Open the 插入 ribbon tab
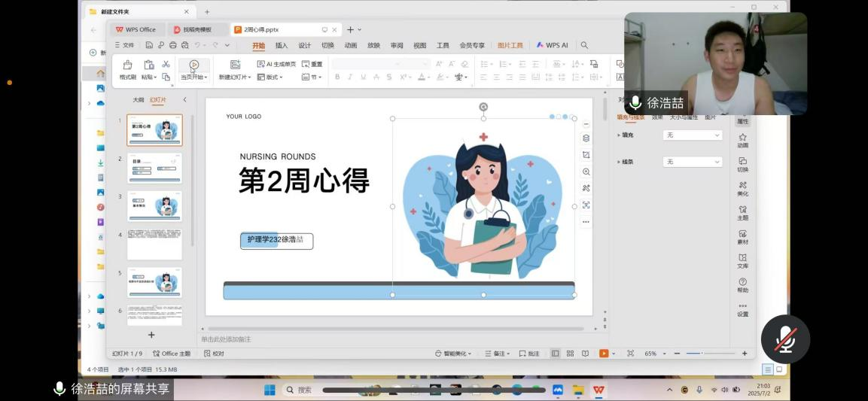This screenshot has width=868, height=401. pos(282,45)
